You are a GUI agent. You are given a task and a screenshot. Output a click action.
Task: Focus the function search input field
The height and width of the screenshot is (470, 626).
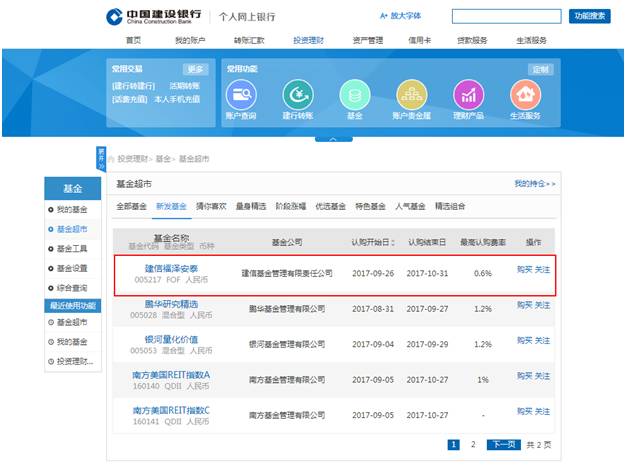(507, 16)
